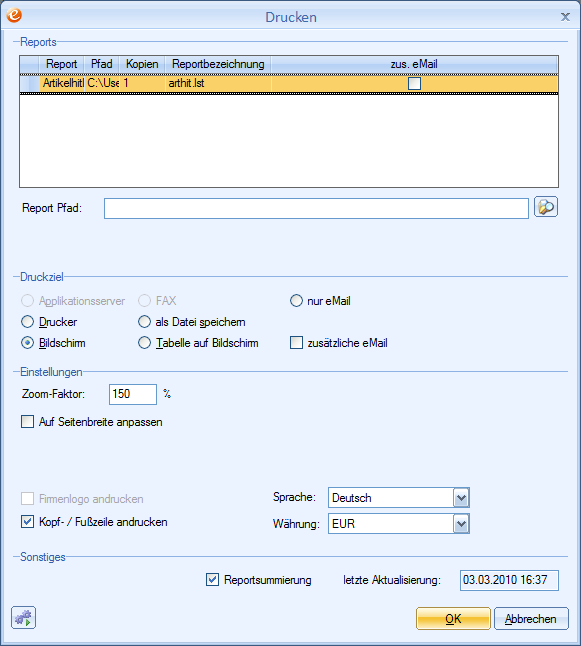Tick the zus. eMail checkbox in report row
Viewport: 581px width, 646px height.
(x=414, y=84)
